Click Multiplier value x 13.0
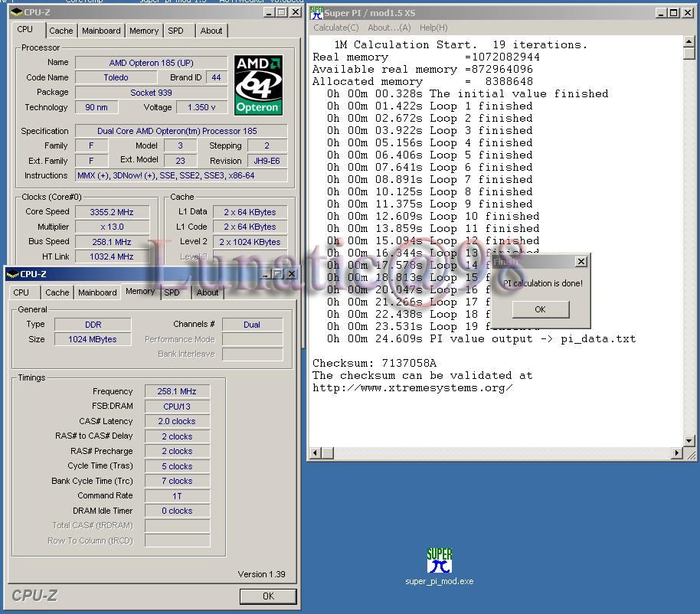This screenshot has width=700, height=614. [112, 227]
